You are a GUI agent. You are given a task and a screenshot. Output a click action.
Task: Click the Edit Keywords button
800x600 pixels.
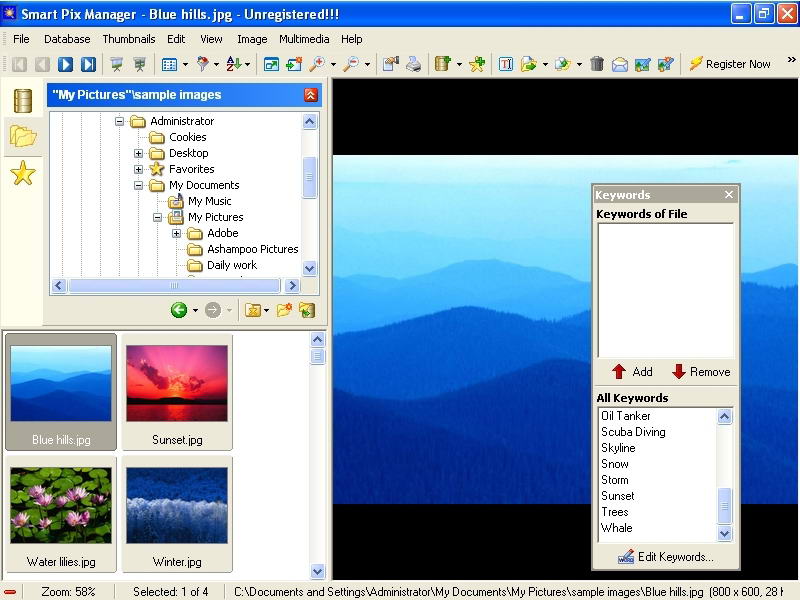[x=666, y=557]
